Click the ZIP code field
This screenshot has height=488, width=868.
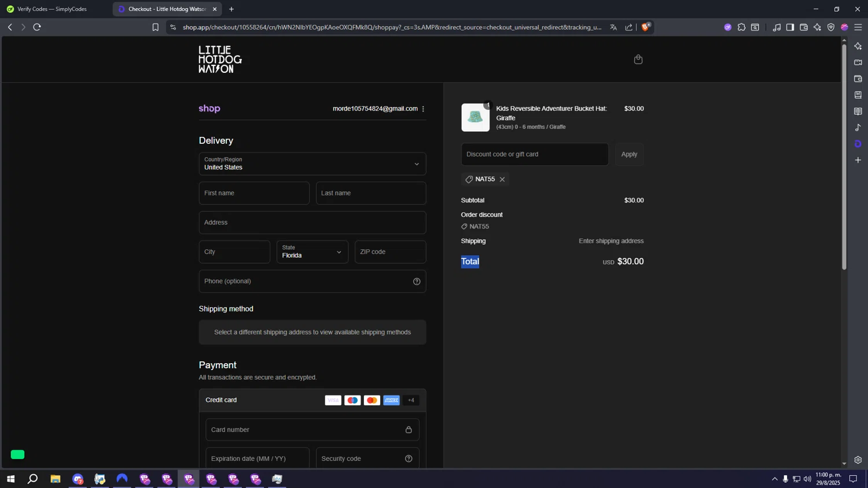(391, 252)
